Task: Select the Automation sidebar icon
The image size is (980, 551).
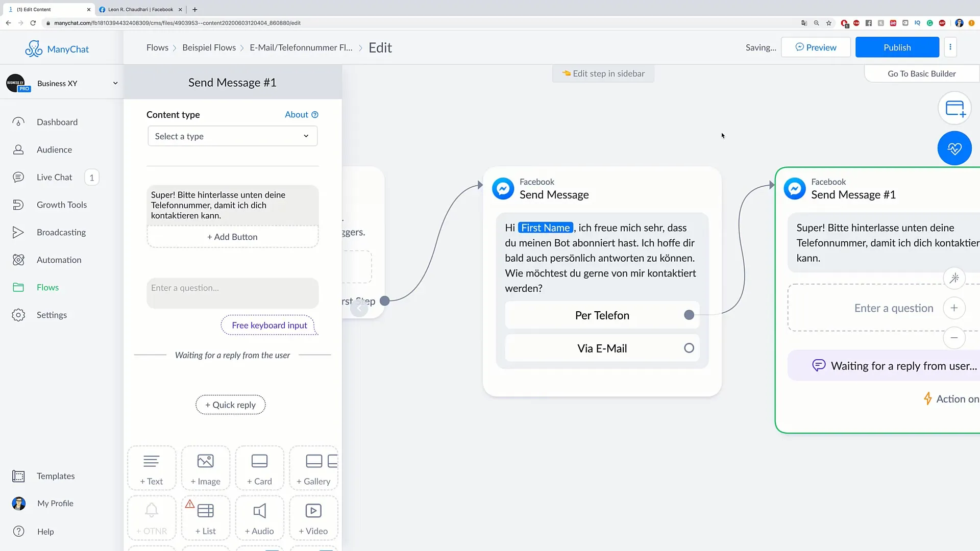Action: 18,260
